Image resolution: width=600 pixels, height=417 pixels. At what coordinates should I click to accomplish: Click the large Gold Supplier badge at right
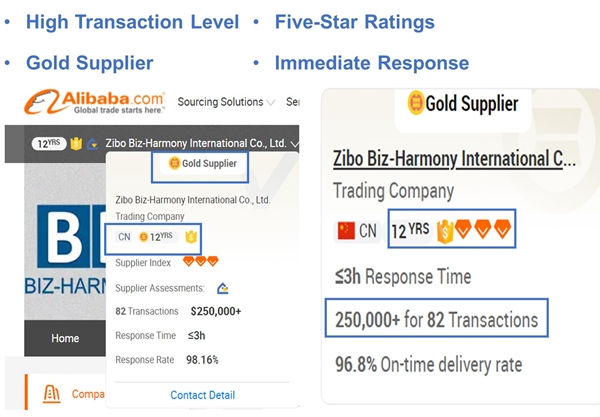(462, 103)
